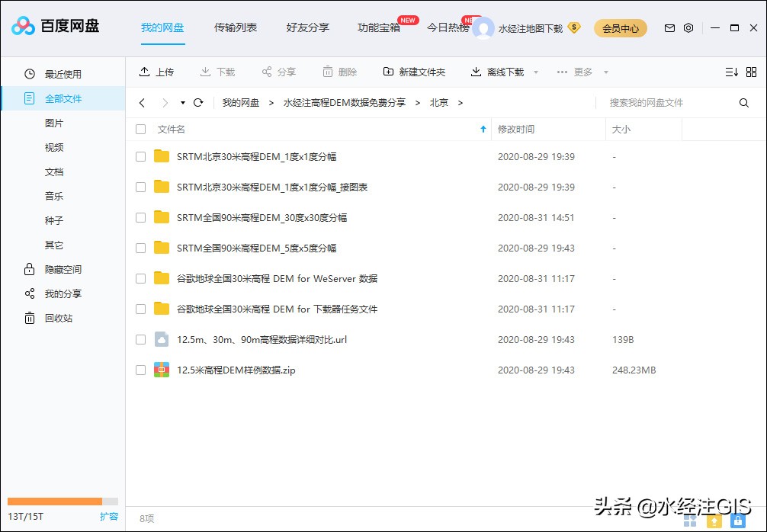
Task: Click the trash icon beside 回收站
Action: (x=29, y=318)
